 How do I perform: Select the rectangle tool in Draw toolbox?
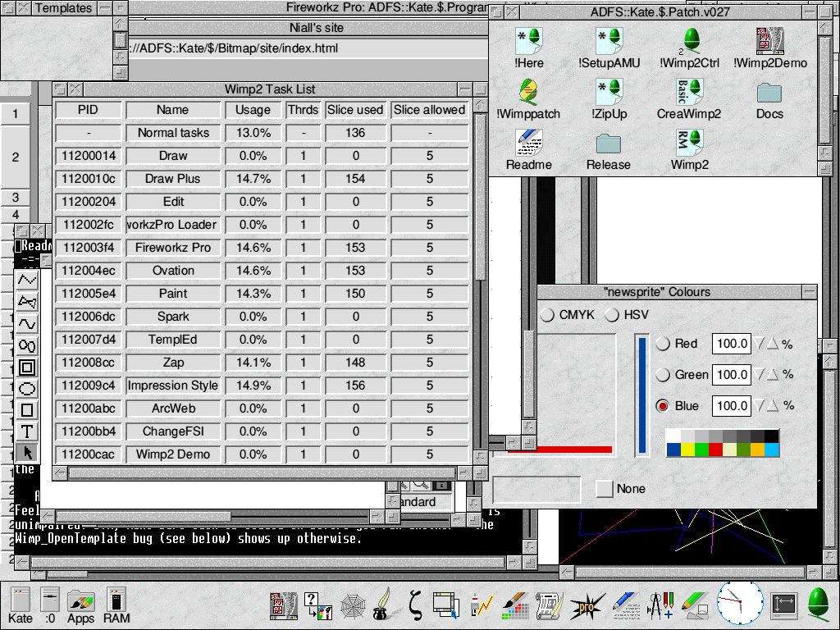(27, 410)
